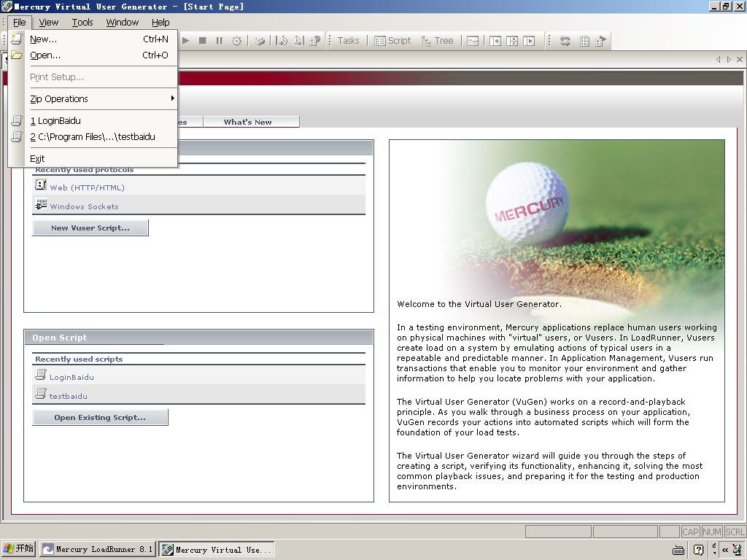
Task: Switch to Mercury LoadRunner 8.1 taskbar item
Action: click(x=98, y=549)
